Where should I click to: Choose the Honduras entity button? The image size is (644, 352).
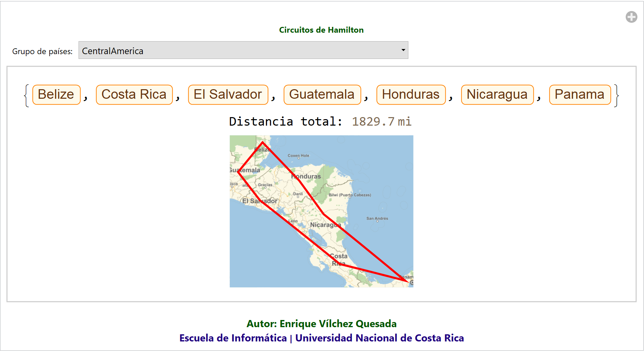(x=410, y=94)
